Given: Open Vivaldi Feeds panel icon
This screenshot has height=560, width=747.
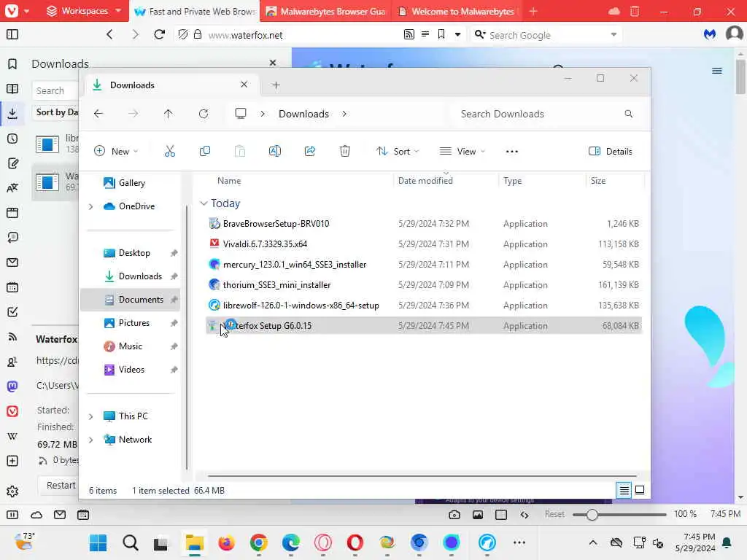Looking at the screenshot, I should pos(12,337).
